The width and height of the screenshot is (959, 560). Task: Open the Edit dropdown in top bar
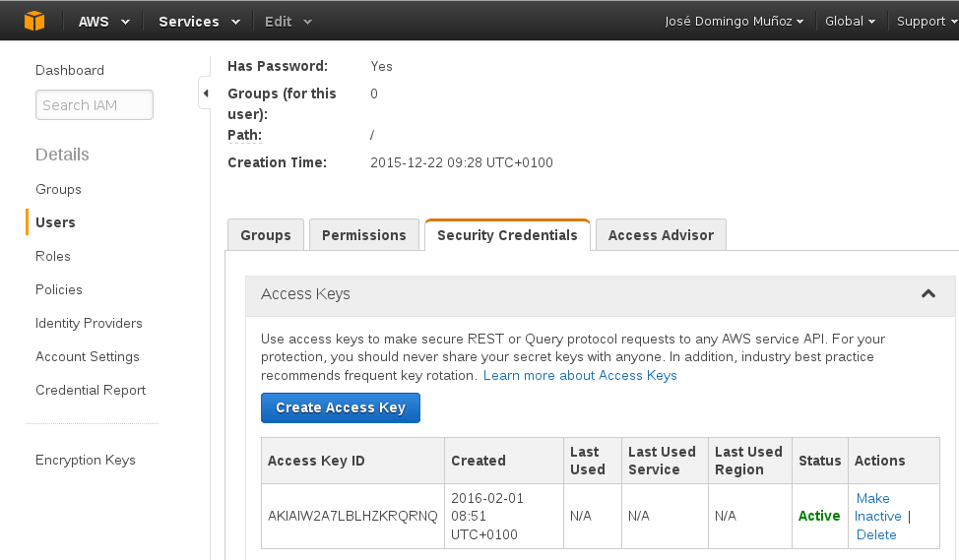click(288, 22)
